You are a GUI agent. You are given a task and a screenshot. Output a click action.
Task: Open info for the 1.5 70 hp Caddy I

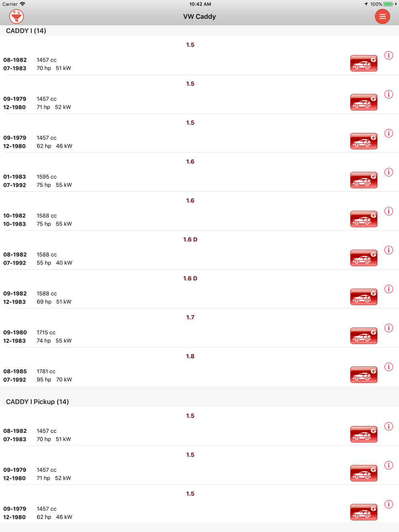(389, 55)
